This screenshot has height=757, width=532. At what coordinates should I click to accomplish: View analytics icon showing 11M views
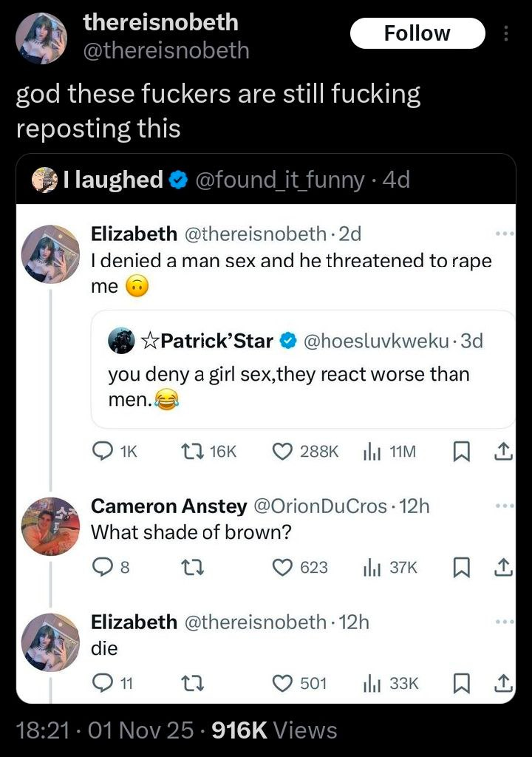371,452
